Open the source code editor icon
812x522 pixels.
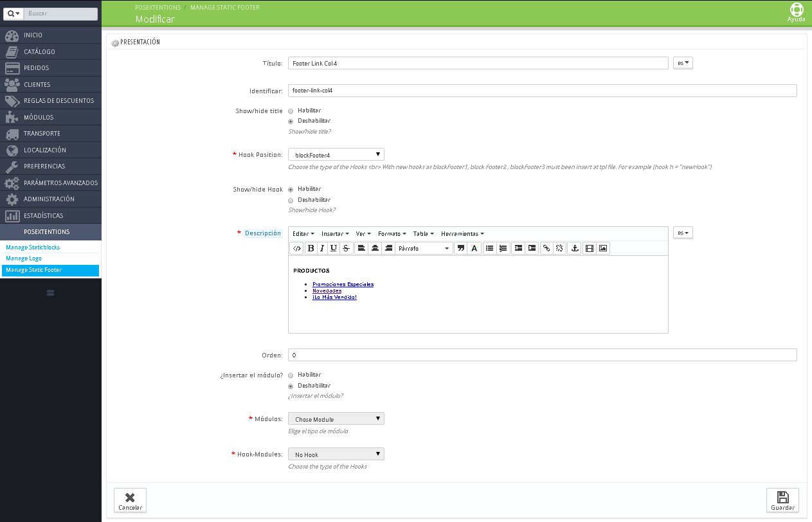pos(296,248)
